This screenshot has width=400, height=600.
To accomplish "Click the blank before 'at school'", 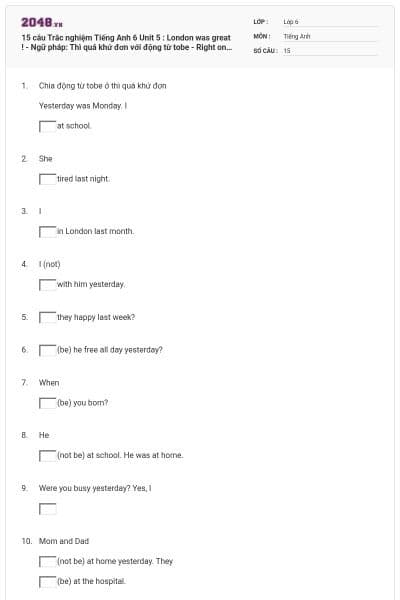I will 48,126.
